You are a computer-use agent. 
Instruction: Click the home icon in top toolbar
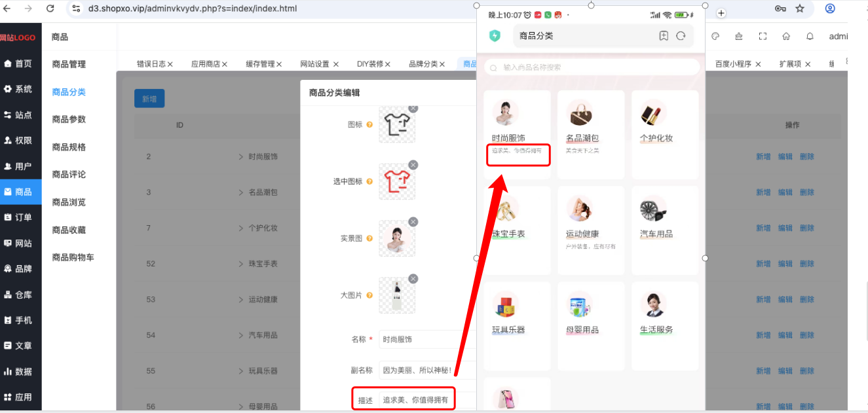coord(786,37)
